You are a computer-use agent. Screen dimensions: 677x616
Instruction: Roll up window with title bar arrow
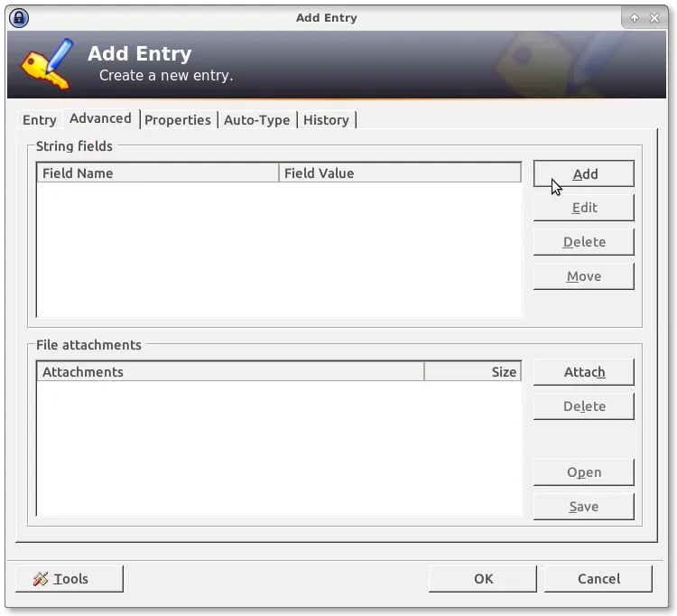(x=634, y=18)
